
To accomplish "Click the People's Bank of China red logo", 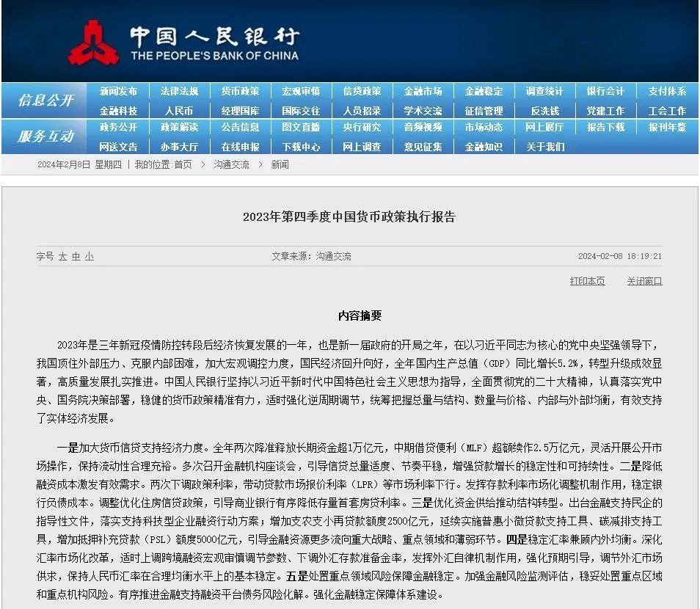I will 93,43.
